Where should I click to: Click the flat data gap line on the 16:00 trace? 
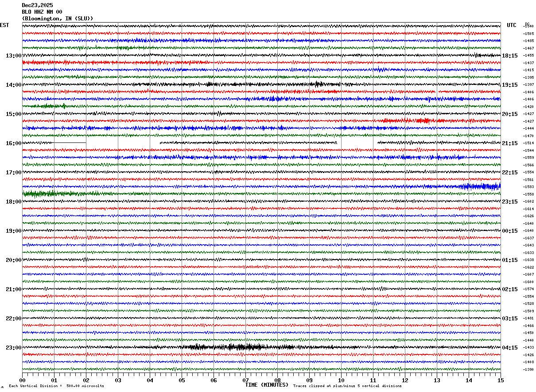70,143
